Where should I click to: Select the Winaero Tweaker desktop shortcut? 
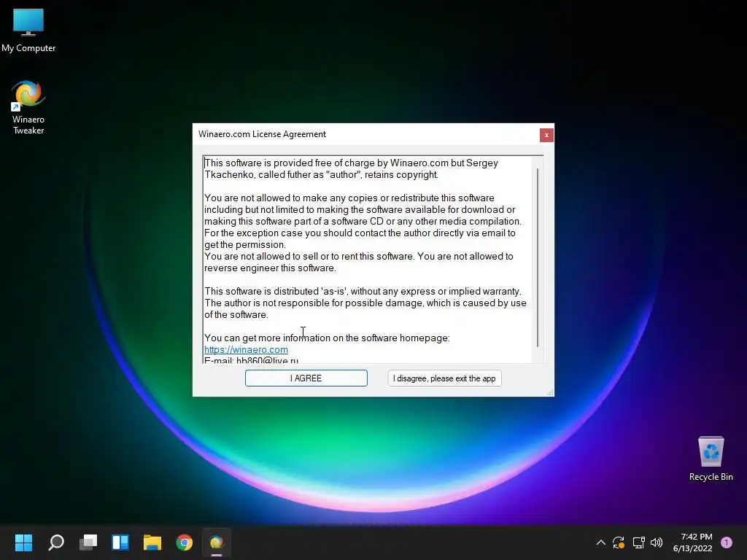[x=28, y=108]
